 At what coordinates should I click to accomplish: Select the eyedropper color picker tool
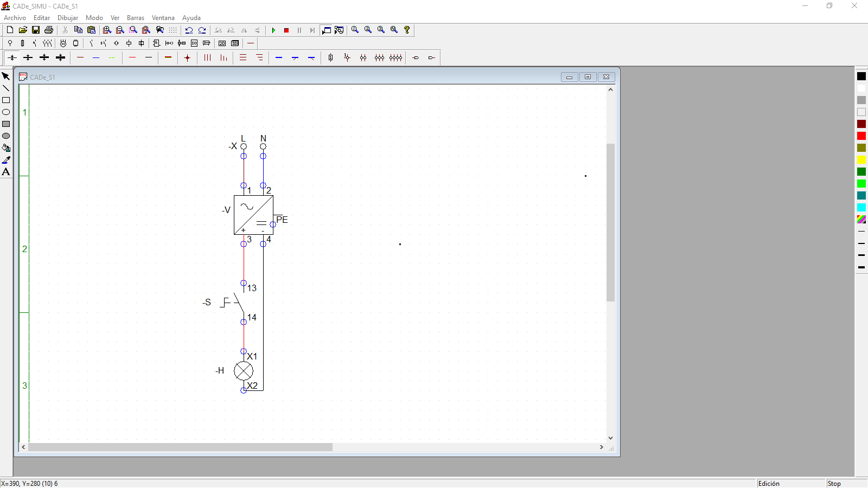tap(6, 160)
